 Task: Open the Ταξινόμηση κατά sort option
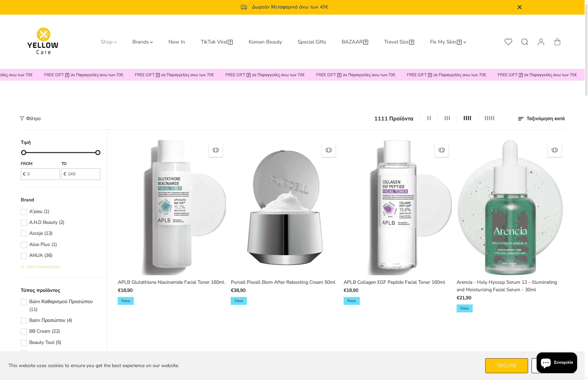541,118
